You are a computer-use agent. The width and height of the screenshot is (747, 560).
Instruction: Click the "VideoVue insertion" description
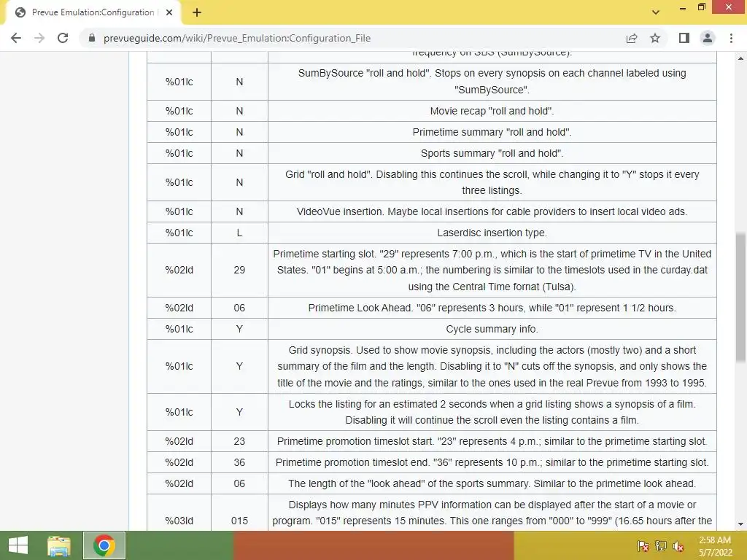click(492, 211)
